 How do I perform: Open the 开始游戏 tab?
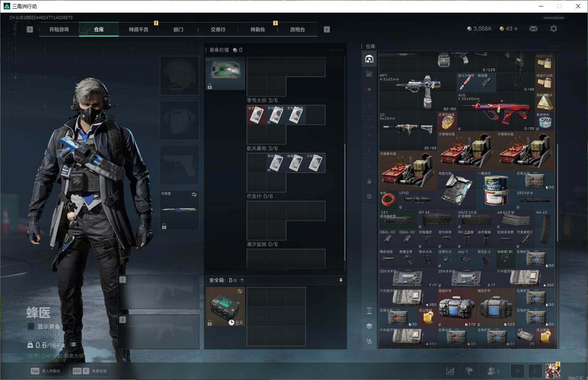(59, 29)
